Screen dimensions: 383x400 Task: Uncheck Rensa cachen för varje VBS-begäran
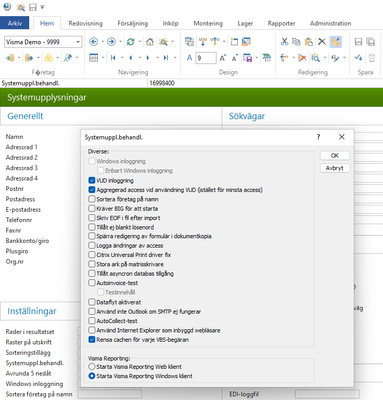[x=92, y=340]
